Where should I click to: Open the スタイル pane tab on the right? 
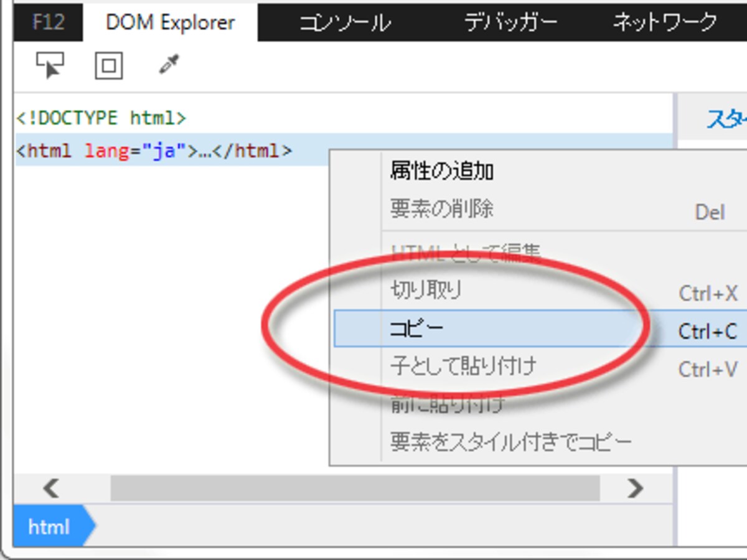tap(726, 118)
